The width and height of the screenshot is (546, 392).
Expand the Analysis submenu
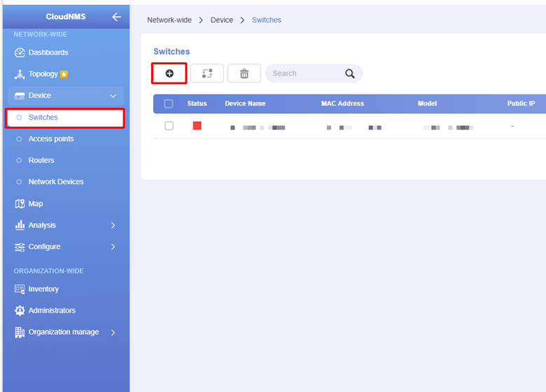click(x=113, y=225)
